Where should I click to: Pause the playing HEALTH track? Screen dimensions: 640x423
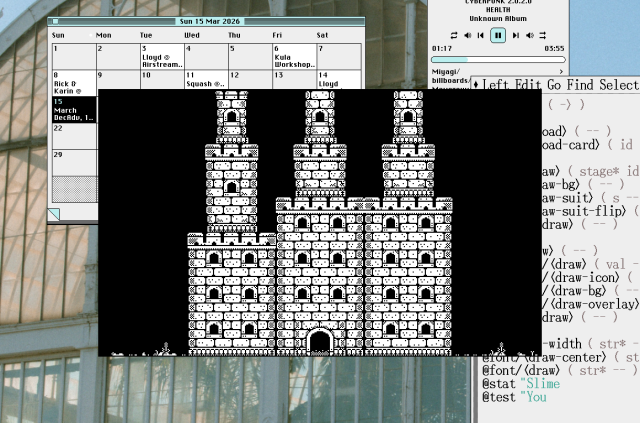(498, 35)
